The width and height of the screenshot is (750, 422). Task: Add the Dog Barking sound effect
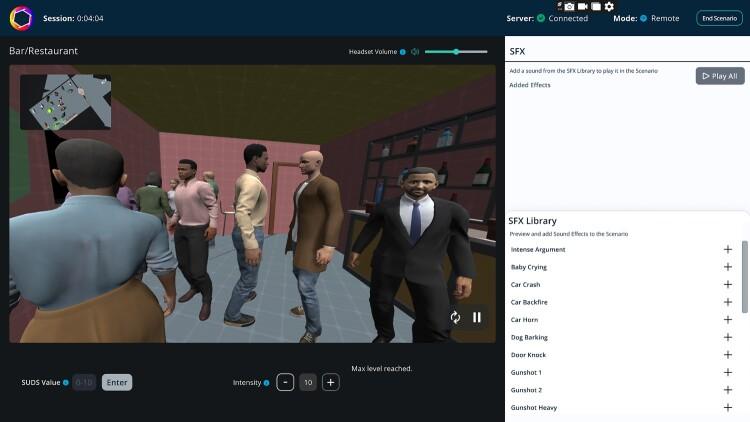(x=727, y=337)
